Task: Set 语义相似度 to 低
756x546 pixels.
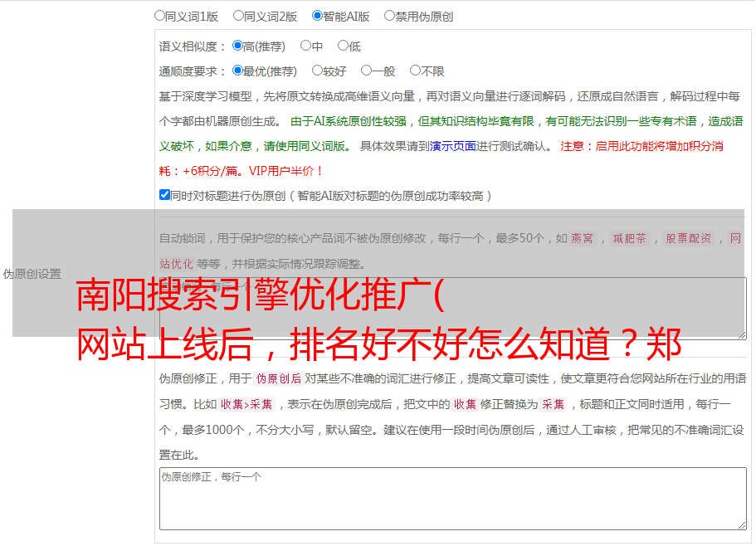Action: [343, 46]
